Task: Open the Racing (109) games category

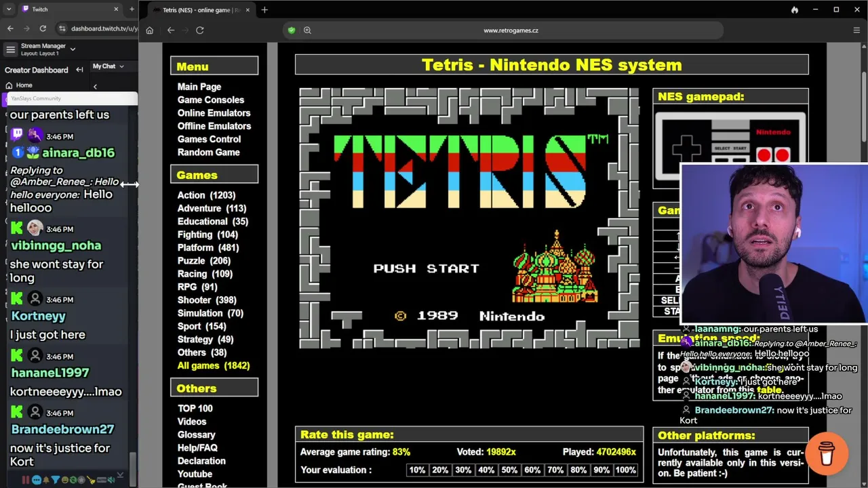Action: coord(205,274)
